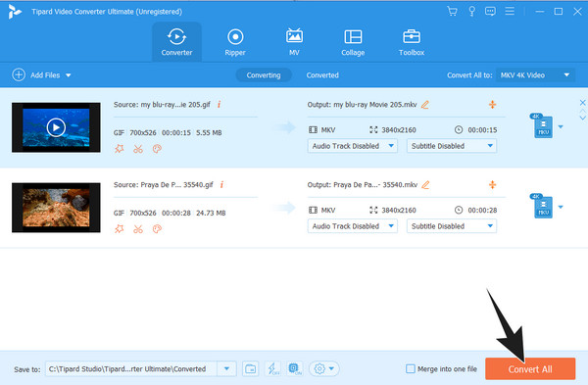Click orange compress icon for blu-ray Movie 205.mkv
The image size is (588, 385).
[492, 105]
